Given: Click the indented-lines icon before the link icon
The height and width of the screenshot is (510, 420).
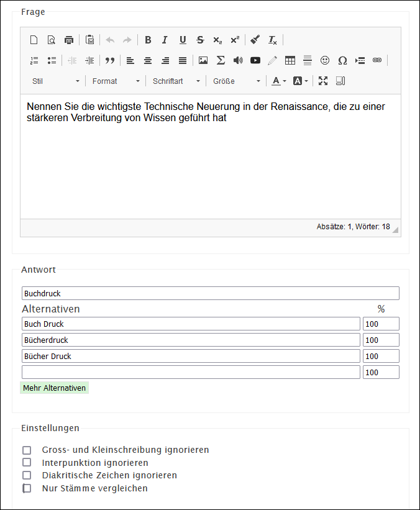Looking at the screenshot, I should 360,60.
